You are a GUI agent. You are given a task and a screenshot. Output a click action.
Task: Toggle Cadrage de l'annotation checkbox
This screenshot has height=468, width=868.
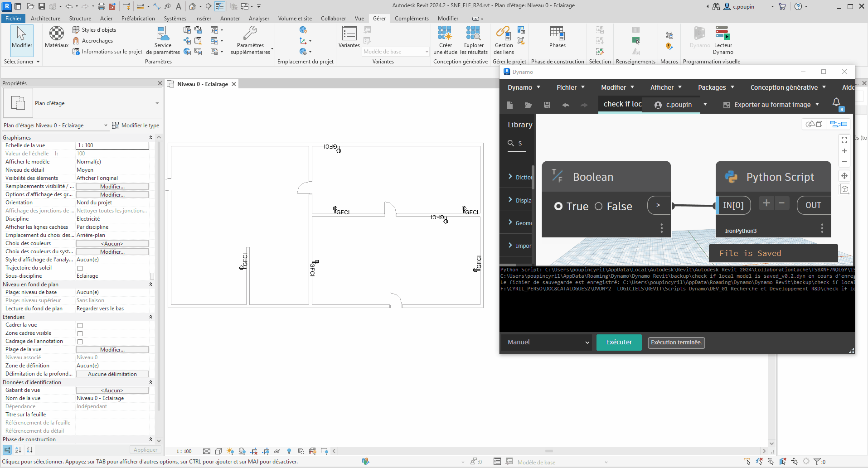point(80,342)
